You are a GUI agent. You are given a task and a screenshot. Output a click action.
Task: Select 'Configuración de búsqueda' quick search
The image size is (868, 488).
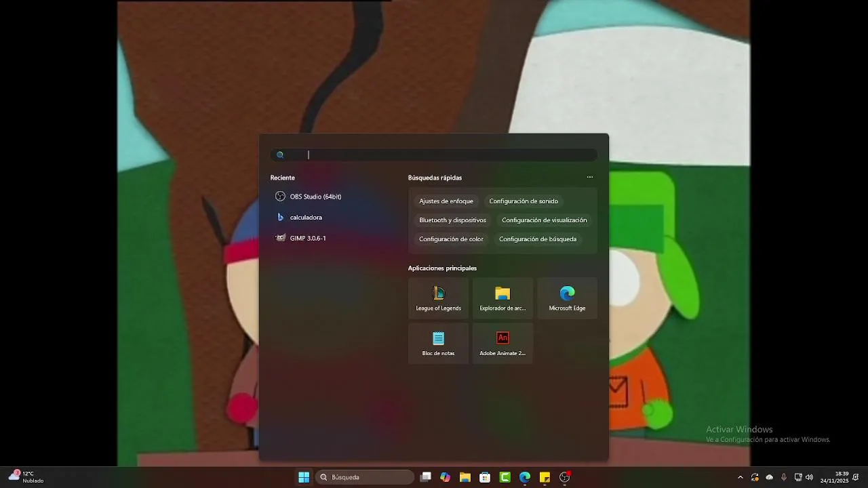538,239
